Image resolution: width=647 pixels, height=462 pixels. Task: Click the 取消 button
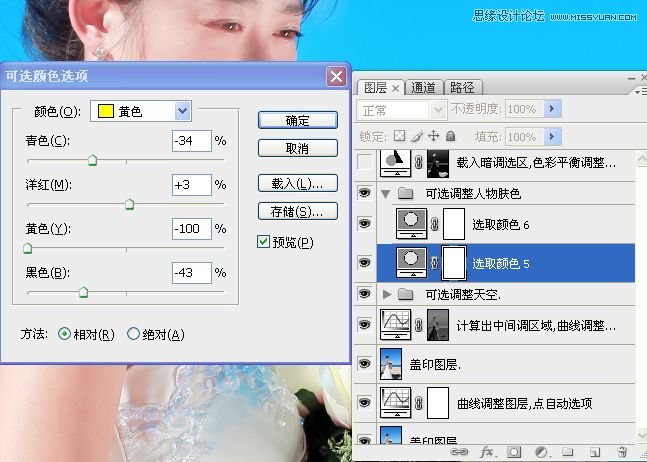click(x=298, y=148)
